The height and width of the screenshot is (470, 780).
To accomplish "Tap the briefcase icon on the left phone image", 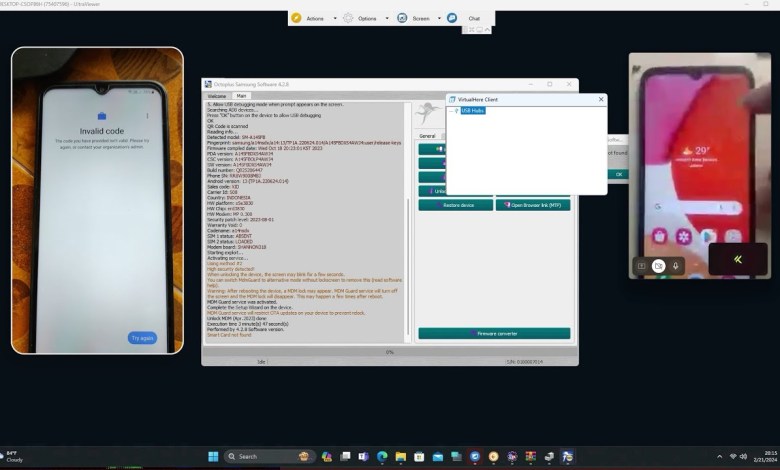I will click(101, 116).
